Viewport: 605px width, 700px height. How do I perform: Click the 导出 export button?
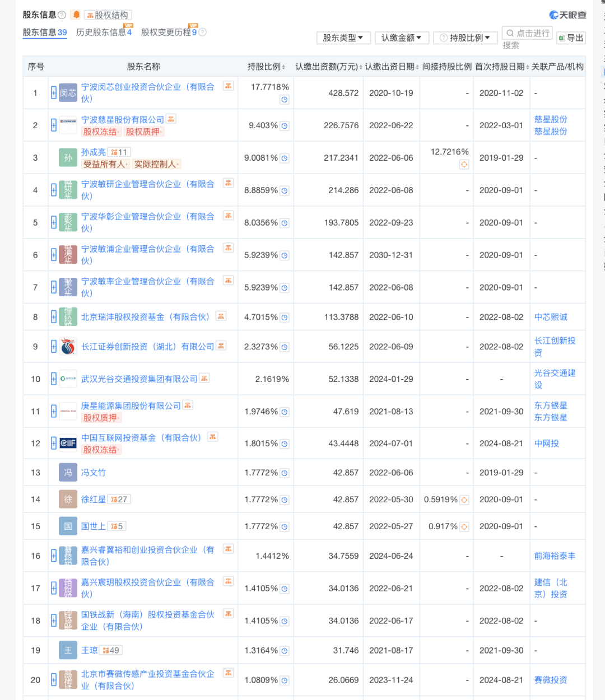point(571,38)
